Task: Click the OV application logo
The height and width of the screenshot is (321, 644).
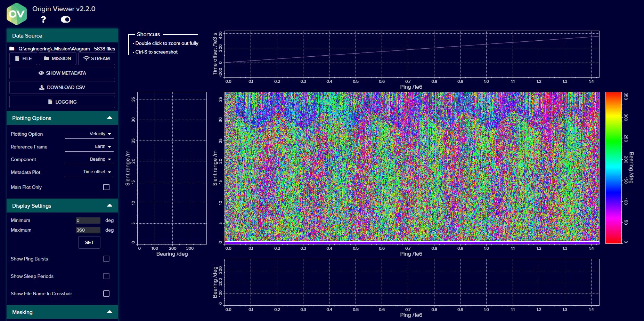Action: coord(16,13)
